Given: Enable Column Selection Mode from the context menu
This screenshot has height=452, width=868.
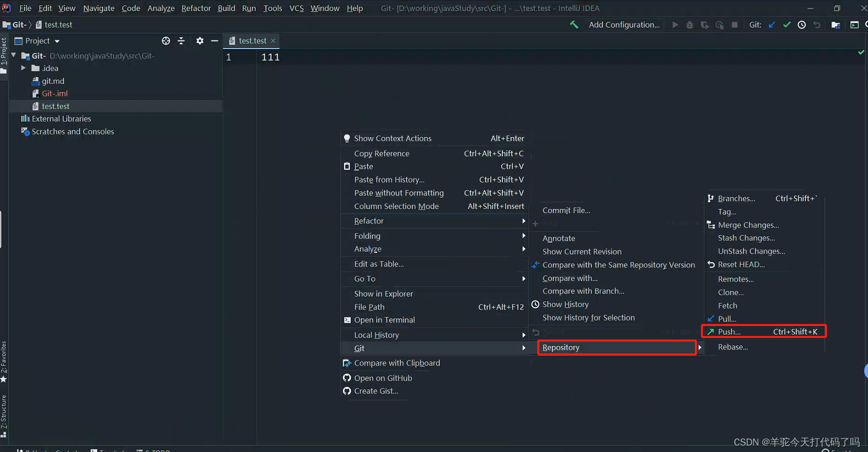Looking at the screenshot, I should (x=396, y=206).
